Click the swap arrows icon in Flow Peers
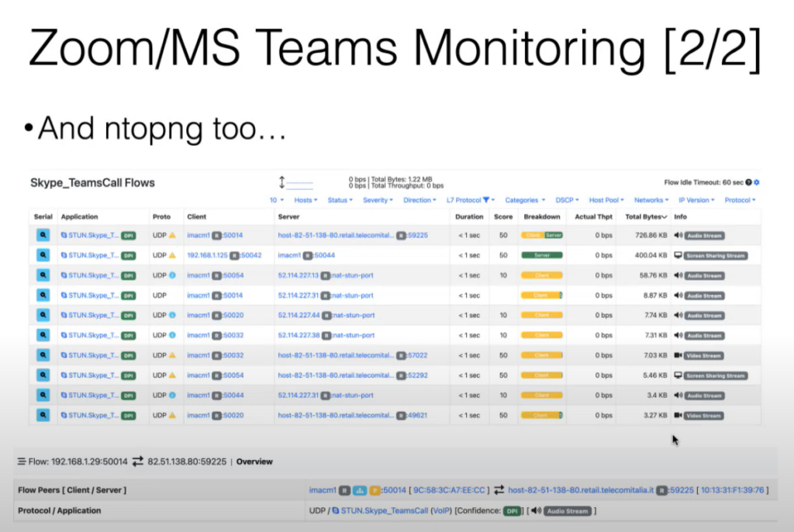 click(499, 490)
